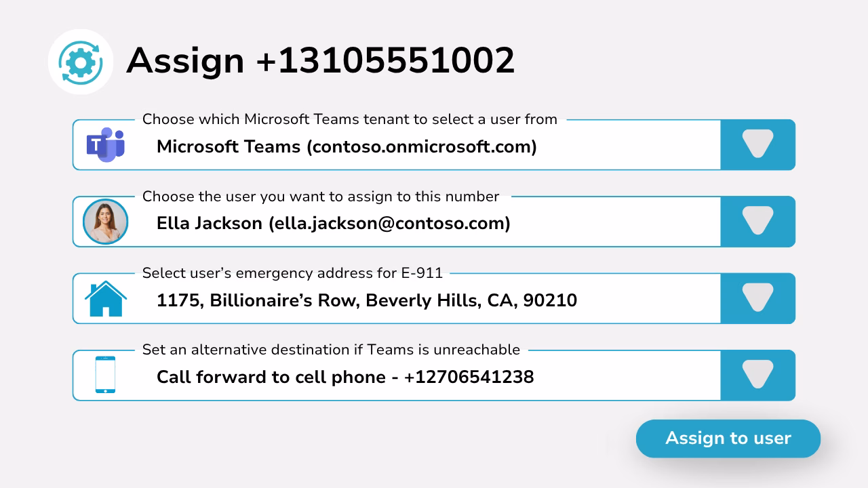Click the cell phone icon
868x488 pixels.
(x=105, y=375)
